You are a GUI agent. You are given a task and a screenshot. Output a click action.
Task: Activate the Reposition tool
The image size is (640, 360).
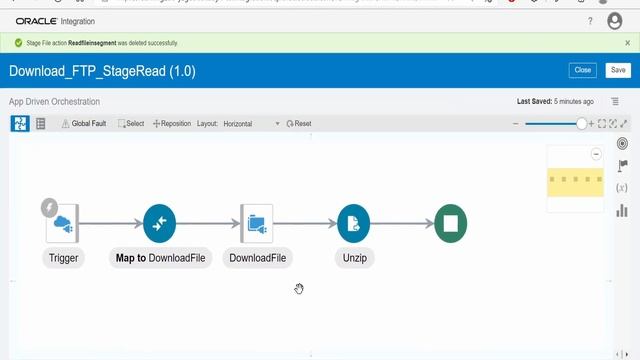pyautogui.click(x=172, y=123)
